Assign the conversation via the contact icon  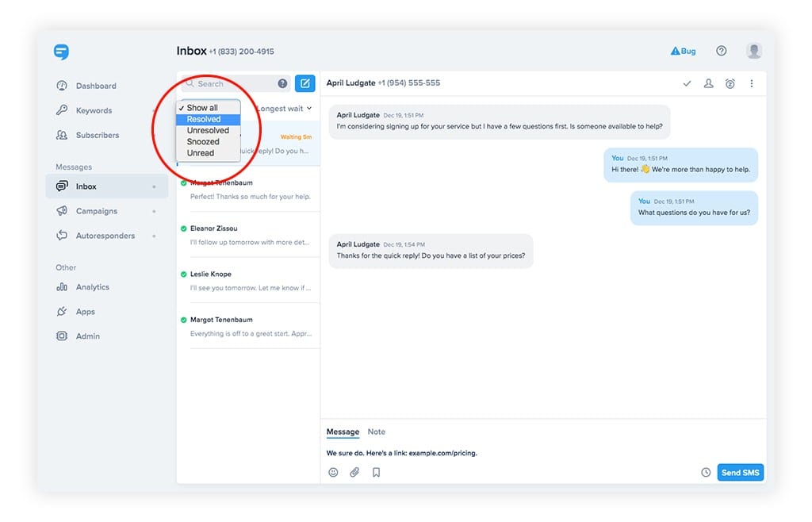708,83
